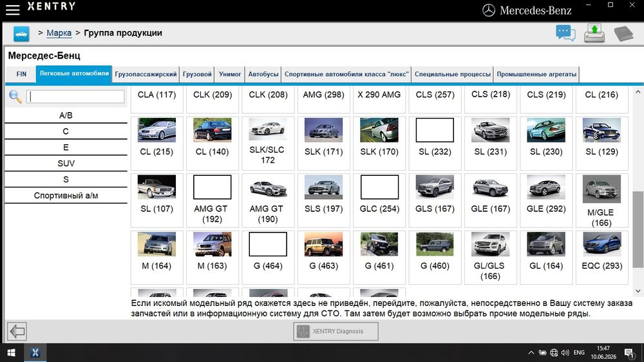Click the Марка breadcrumb link
Screen dimensions: 644x362
click(x=59, y=33)
